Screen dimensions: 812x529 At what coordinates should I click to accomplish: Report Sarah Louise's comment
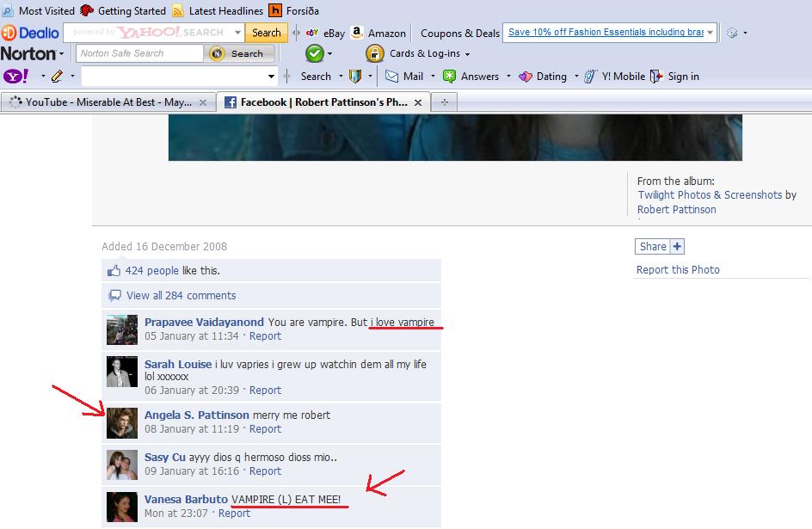pyautogui.click(x=265, y=391)
